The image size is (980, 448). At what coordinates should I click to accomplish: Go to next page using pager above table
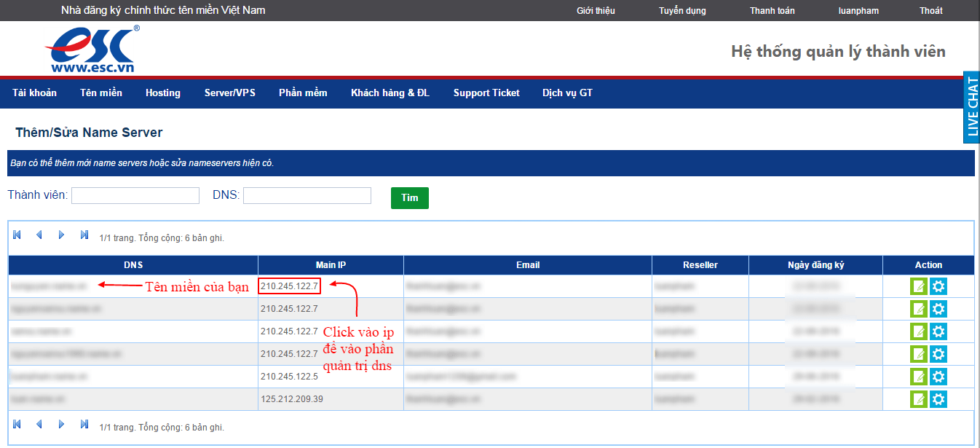pyautogui.click(x=62, y=235)
